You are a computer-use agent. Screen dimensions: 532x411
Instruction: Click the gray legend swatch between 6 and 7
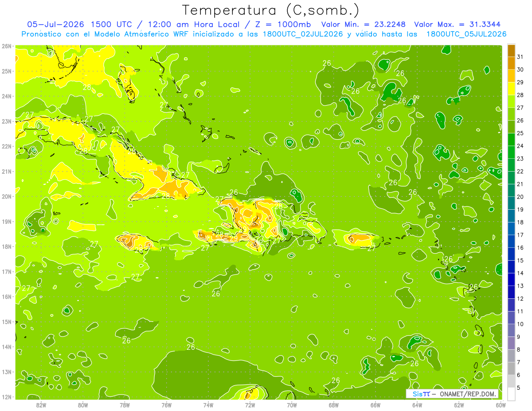pos(511,368)
